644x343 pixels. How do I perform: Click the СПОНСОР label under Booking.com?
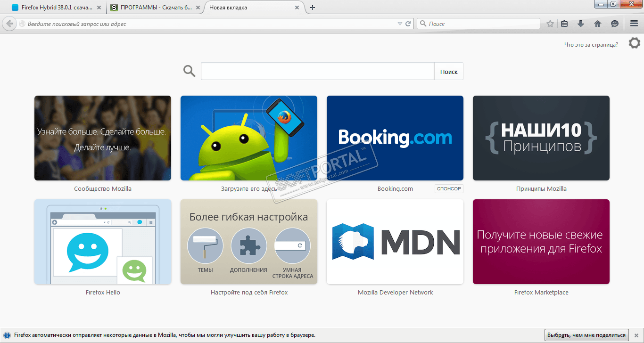point(449,189)
